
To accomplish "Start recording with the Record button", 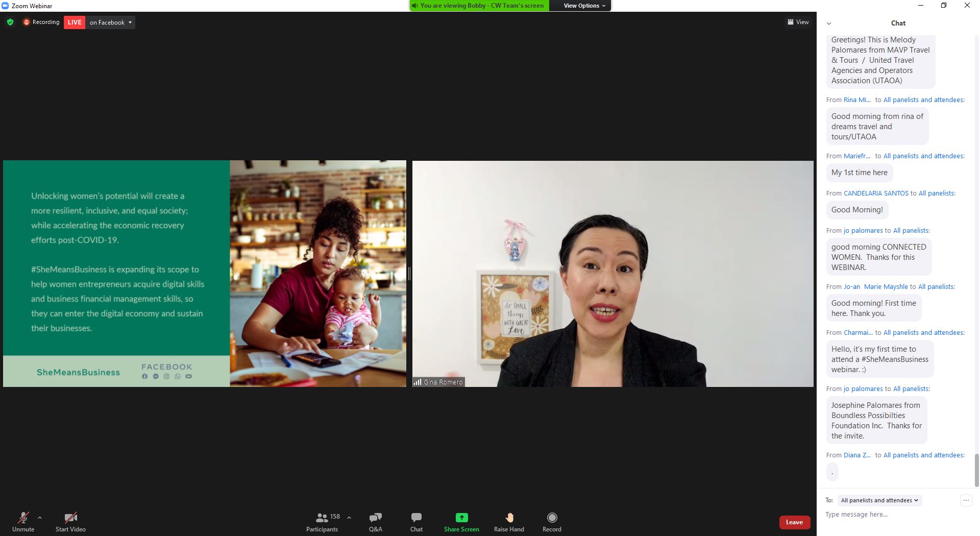I will 552,522.
